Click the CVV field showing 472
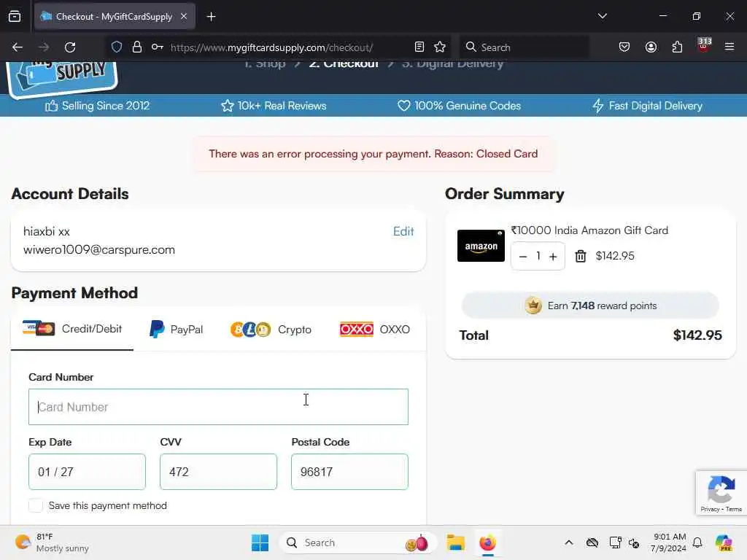The height and width of the screenshot is (560, 747). (218, 472)
